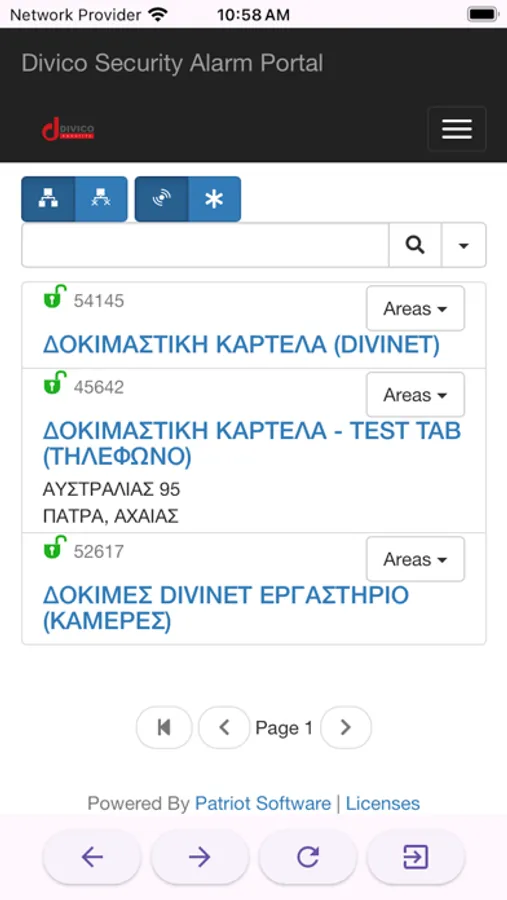Tap the reload page button
Screen dimensions: 507x900
pos(308,857)
